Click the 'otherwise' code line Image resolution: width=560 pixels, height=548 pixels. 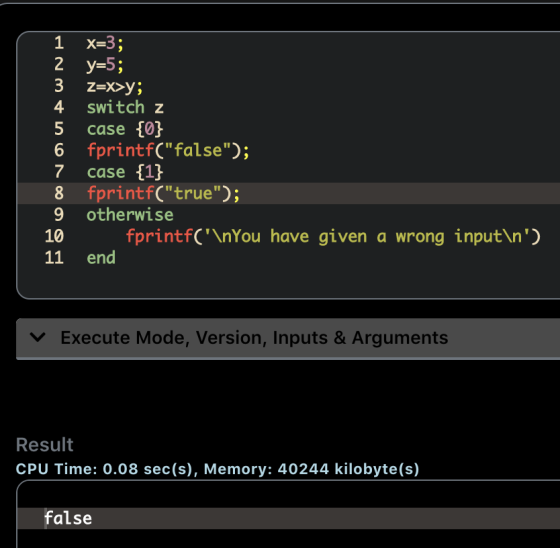(x=130, y=215)
